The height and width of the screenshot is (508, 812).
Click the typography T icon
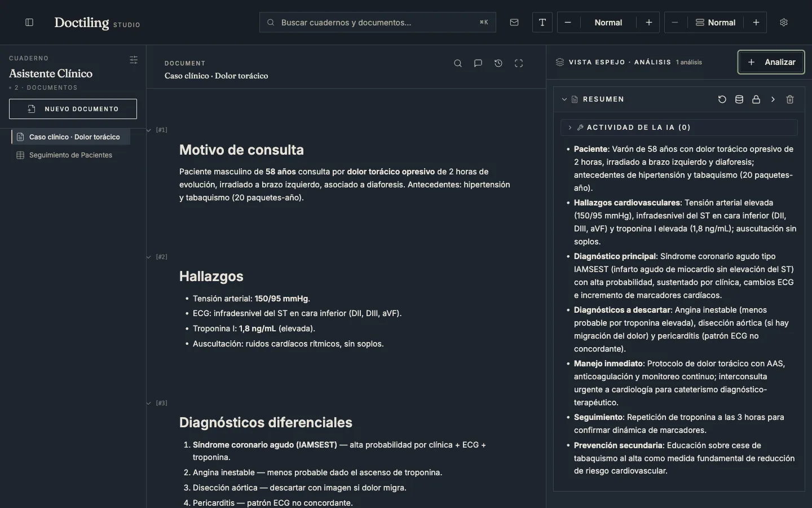point(542,23)
